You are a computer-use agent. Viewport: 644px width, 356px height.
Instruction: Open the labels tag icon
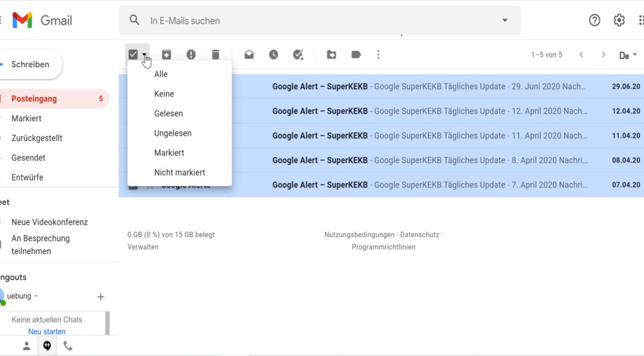356,55
